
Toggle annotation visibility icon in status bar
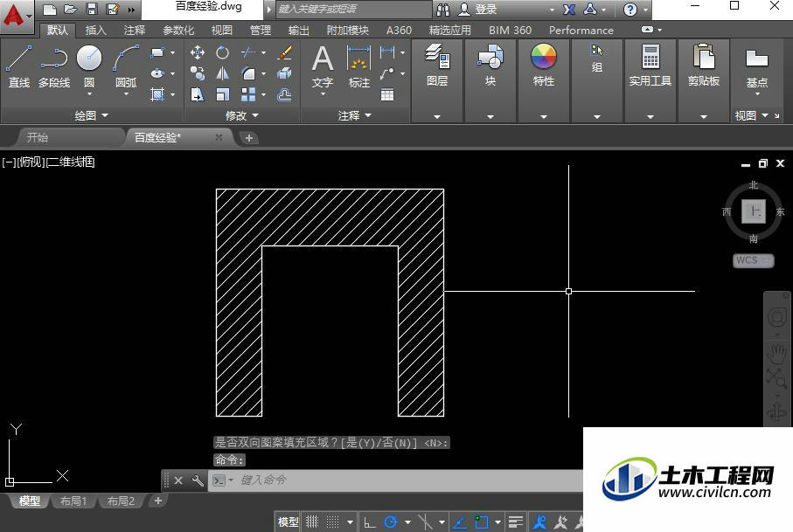pyautogui.click(x=539, y=522)
